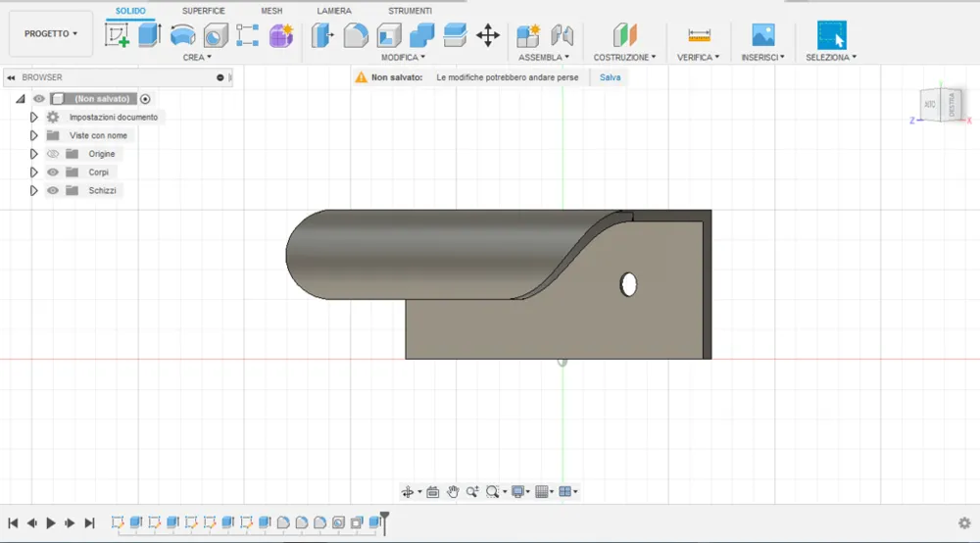Expand the Viste con nome folder
980x543 pixels.
pyautogui.click(x=33, y=135)
